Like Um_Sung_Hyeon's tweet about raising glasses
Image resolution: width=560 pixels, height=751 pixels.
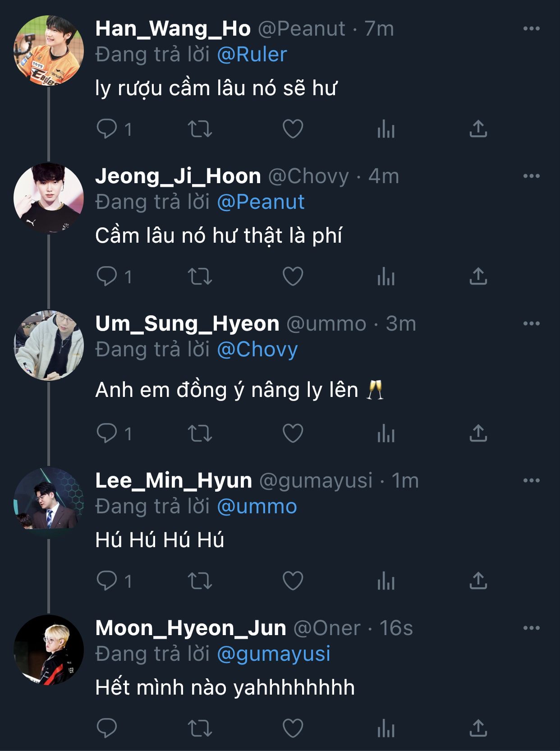[293, 433]
